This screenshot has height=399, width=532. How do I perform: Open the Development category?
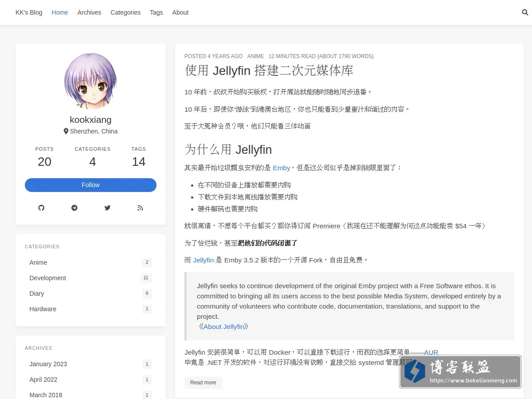tap(90, 278)
